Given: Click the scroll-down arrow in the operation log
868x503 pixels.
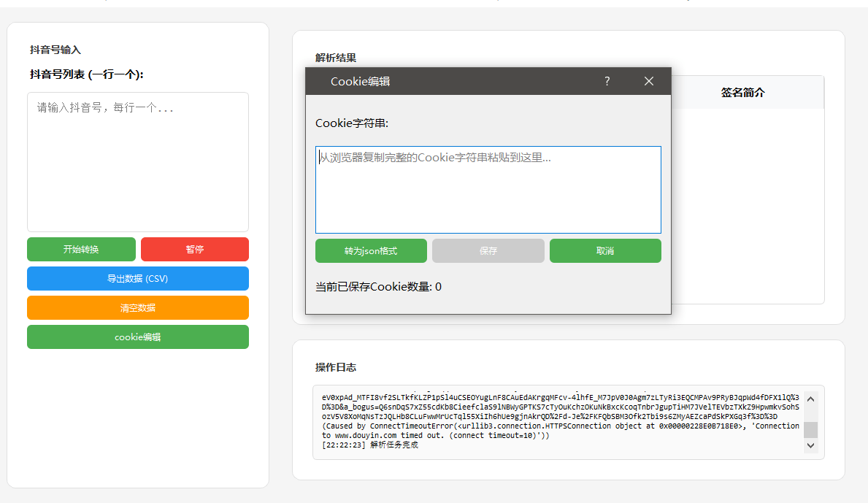Looking at the screenshot, I should (x=810, y=445).
